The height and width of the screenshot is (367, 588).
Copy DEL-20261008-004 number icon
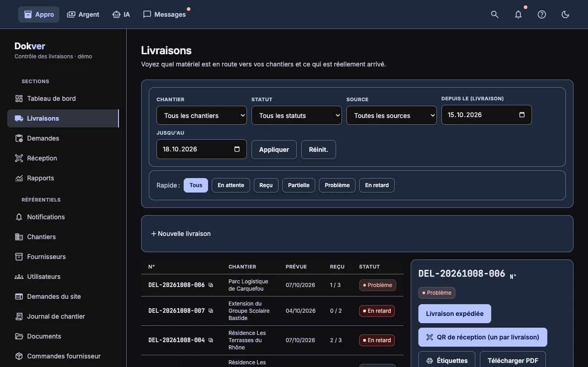pos(211,340)
